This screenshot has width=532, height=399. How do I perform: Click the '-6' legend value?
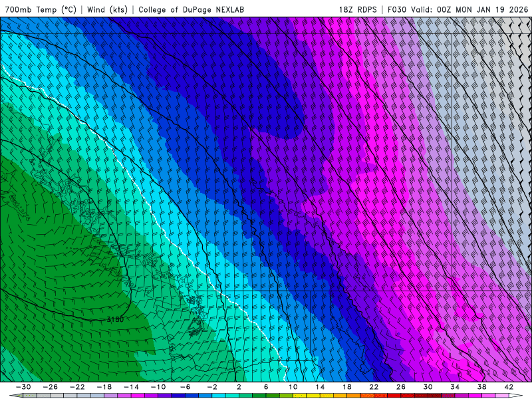(x=186, y=387)
